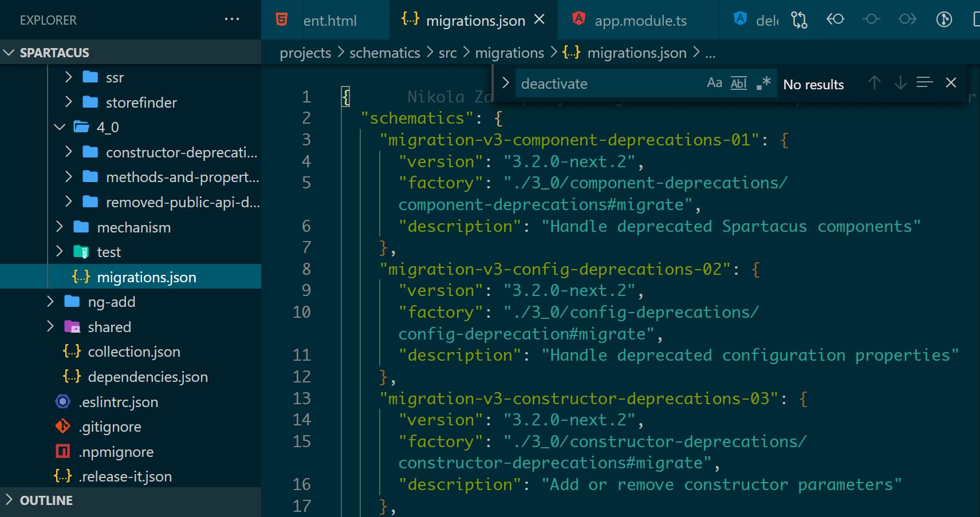This screenshot has height=517, width=980.
Task: Close the find widget
Action: click(951, 83)
